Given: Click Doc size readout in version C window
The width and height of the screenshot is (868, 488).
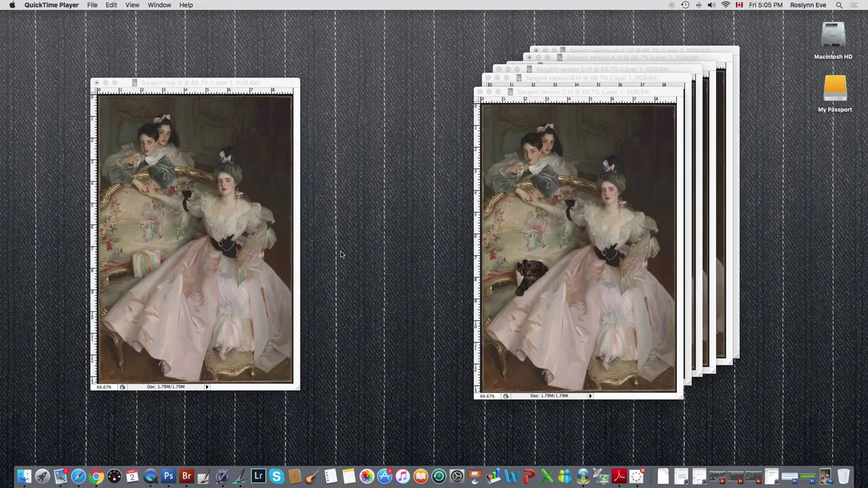Looking at the screenshot, I should click(549, 395).
